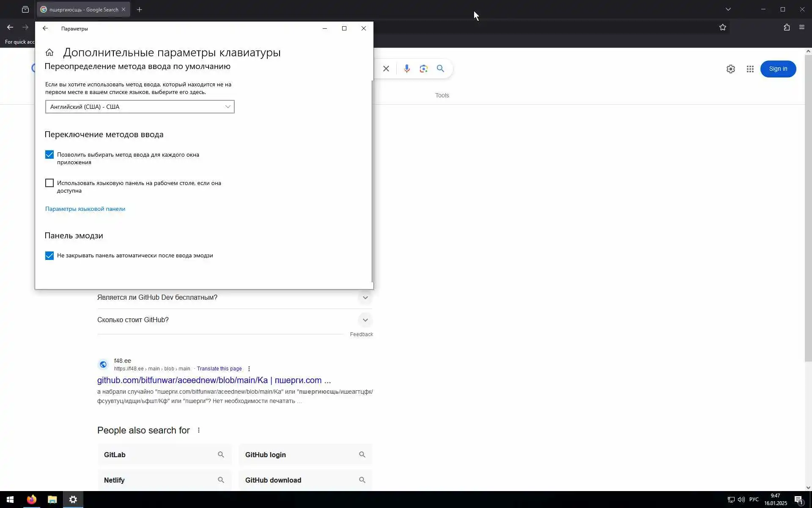The image size is (812, 508).
Task: Bookmark this page with star icon
Action: (722, 27)
